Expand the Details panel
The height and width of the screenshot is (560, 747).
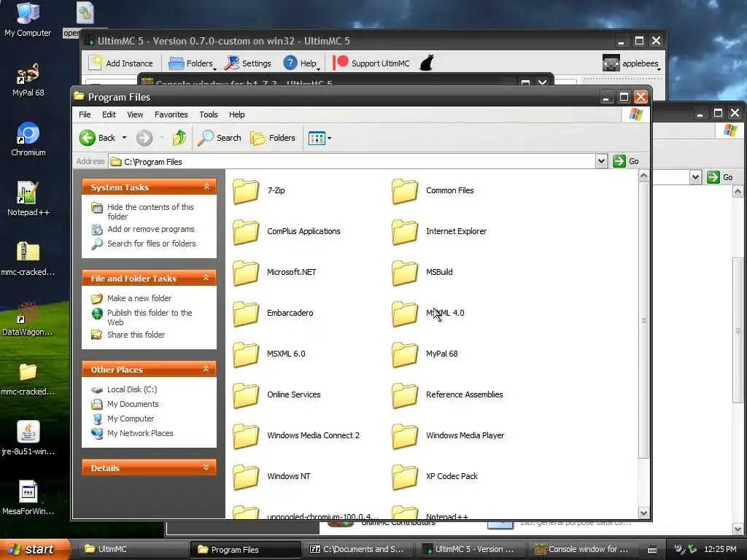point(206,467)
